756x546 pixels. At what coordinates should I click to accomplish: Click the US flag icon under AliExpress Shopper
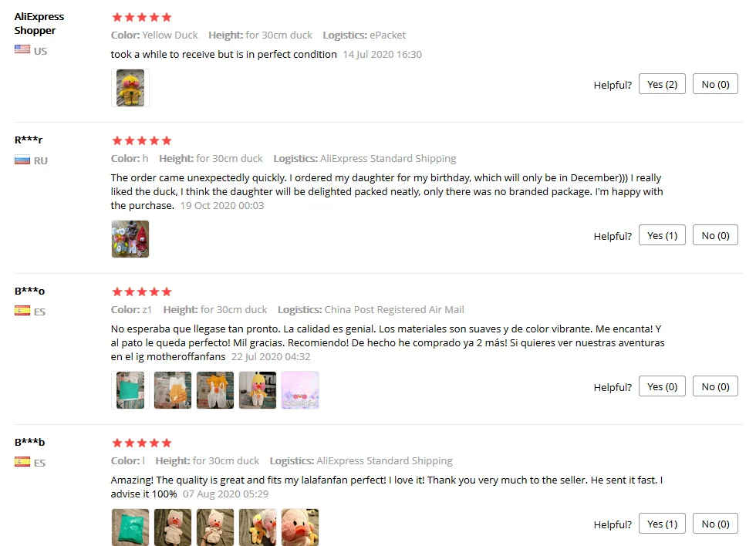pos(22,49)
